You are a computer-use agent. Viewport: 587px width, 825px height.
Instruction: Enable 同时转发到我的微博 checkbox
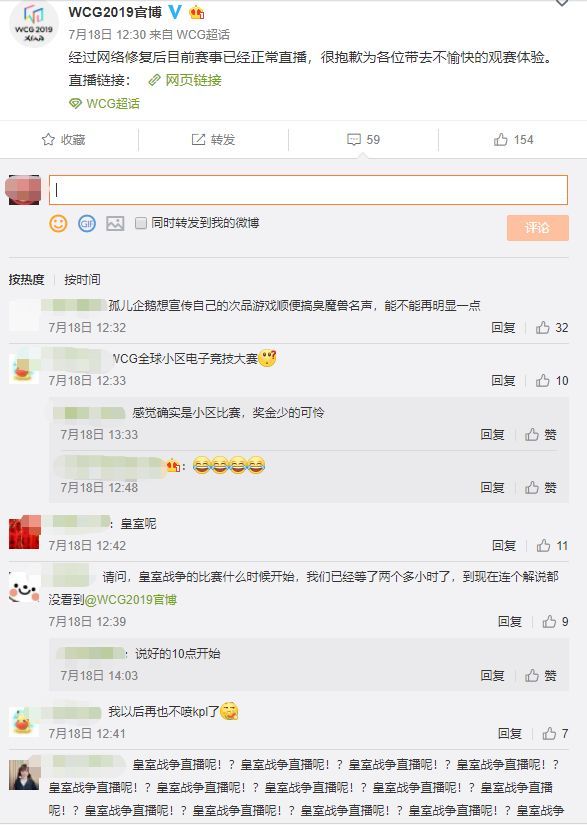pyautogui.click(x=140, y=223)
